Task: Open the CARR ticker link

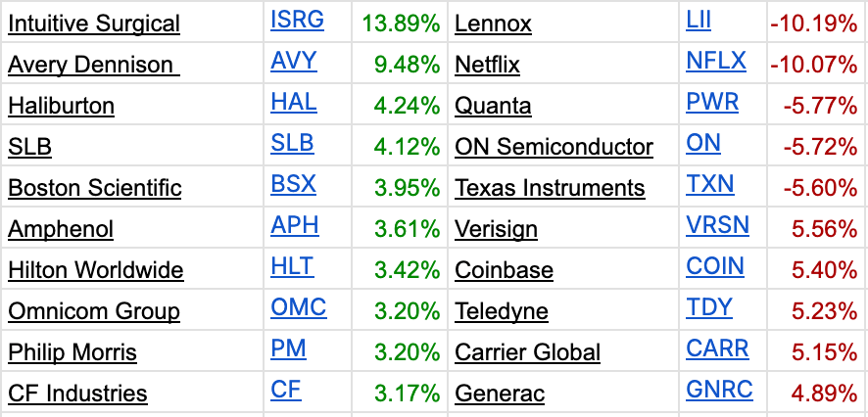Action: [717, 348]
